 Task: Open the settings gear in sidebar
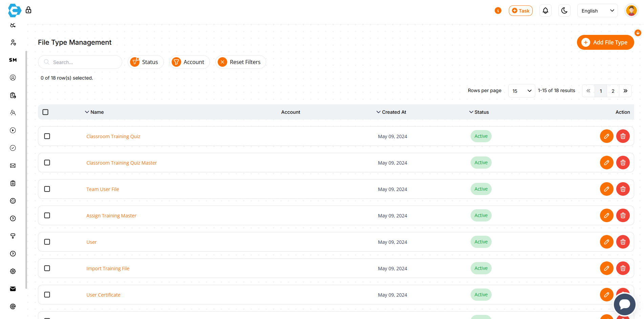pyautogui.click(x=13, y=271)
